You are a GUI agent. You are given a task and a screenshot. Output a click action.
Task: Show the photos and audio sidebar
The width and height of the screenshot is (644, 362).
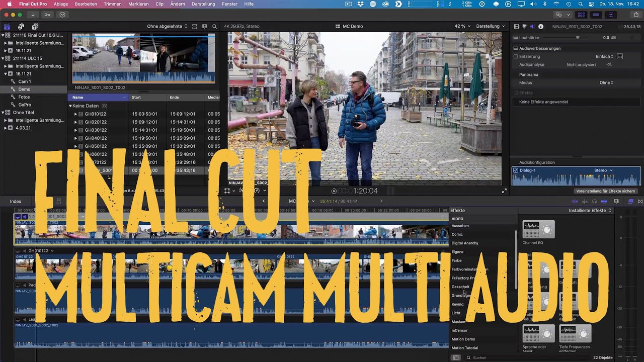coord(21,26)
